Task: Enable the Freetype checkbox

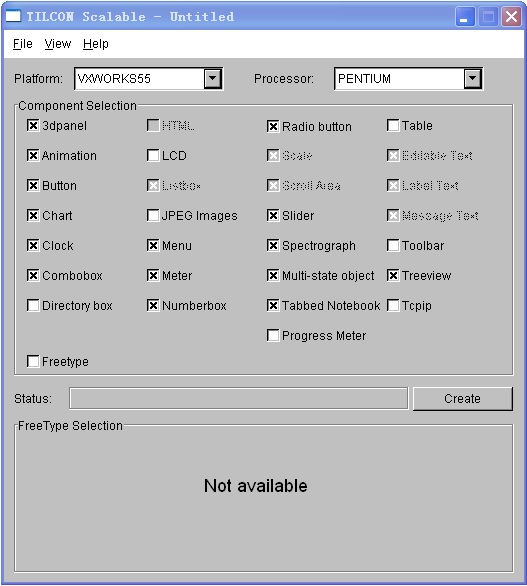Action: [33, 361]
